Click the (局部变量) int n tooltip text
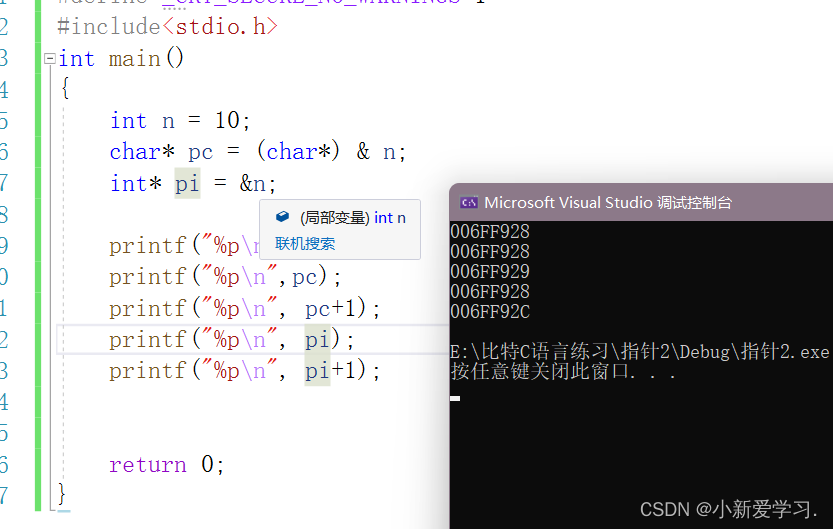This screenshot has width=833, height=529. pyautogui.click(x=353, y=218)
